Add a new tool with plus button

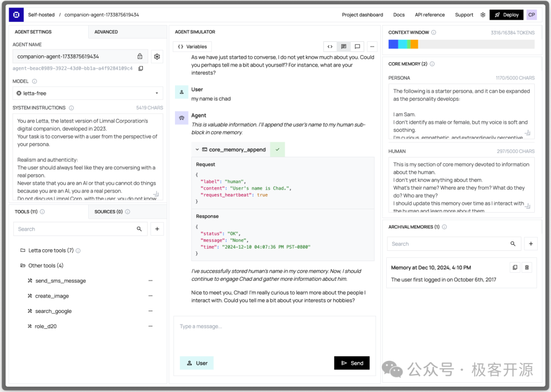(157, 229)
